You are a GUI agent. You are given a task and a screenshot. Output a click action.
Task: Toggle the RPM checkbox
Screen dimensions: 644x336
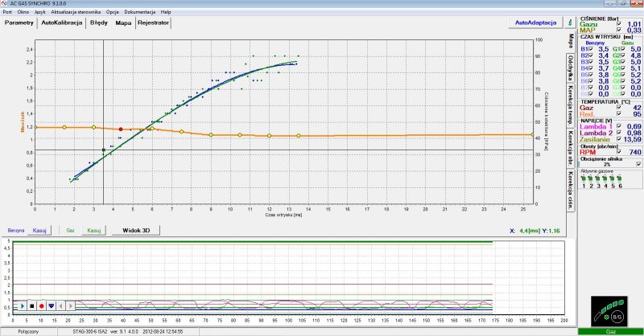pyautogui.click(x=619, y=152)
